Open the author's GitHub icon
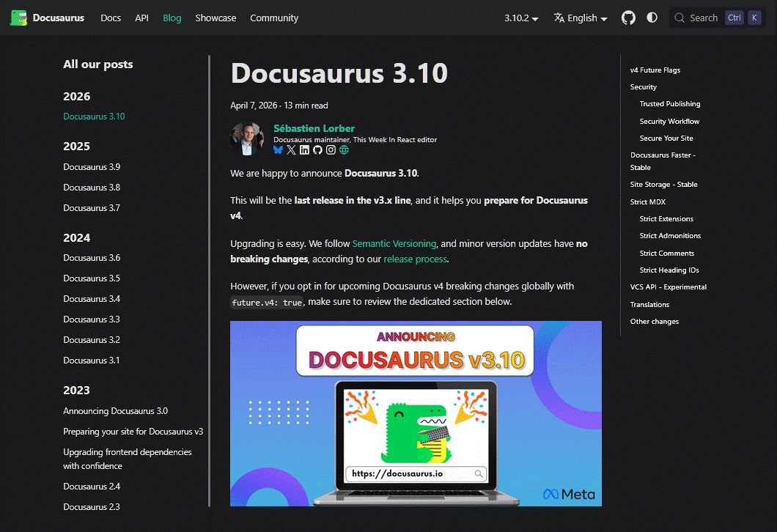 317,149
